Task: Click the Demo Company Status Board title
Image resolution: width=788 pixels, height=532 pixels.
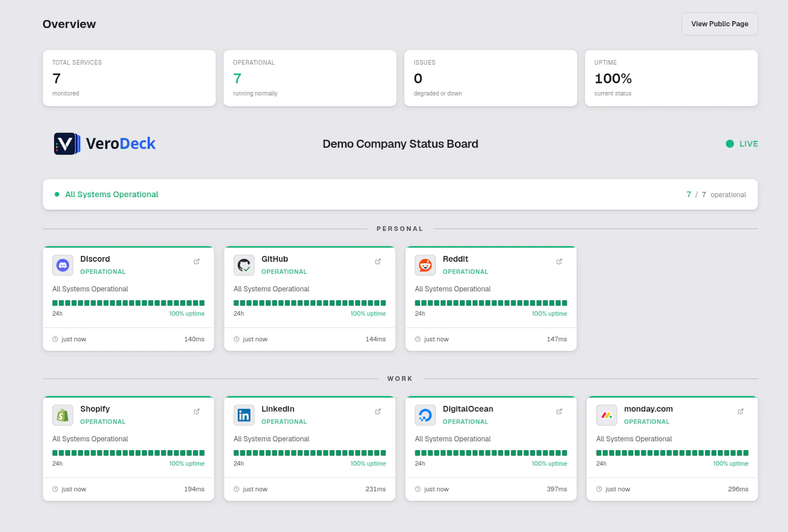Action: pos(400,144)
